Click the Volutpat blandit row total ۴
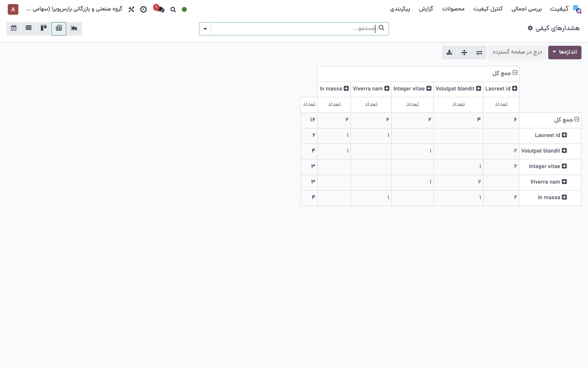The width and height of the screenshot is (588, 368). (309, 151)
